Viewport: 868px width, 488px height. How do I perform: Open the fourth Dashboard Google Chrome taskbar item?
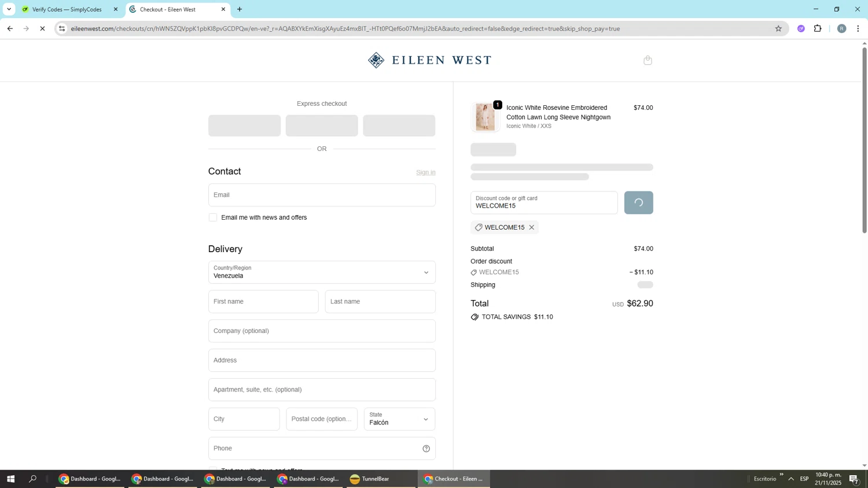pos(308,479)
